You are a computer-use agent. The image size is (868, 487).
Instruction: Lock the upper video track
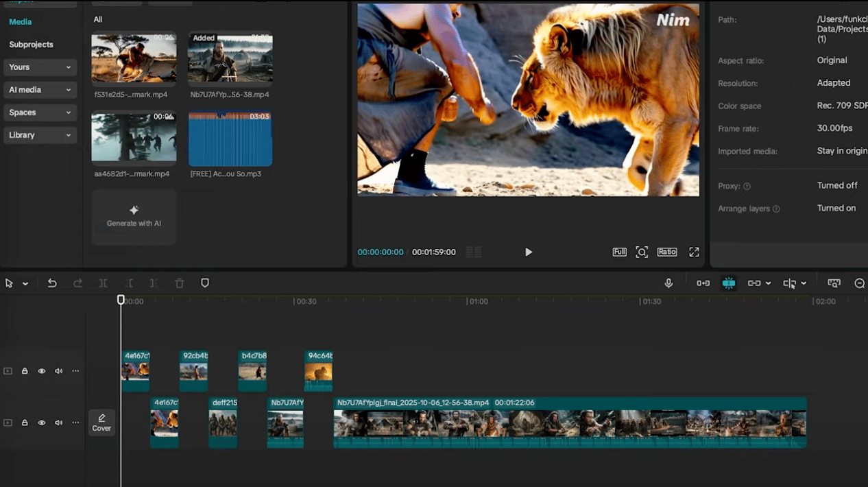pos(25,371)
